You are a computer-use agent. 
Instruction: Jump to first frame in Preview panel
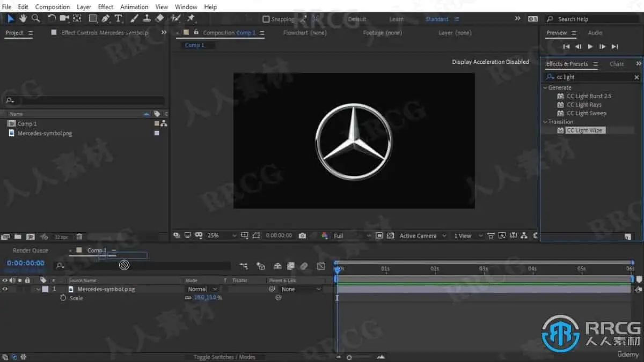[x=566, y=47]
